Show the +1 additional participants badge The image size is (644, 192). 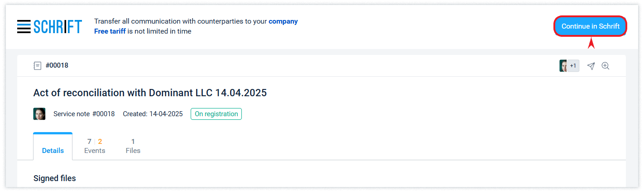tap(573, 66)
